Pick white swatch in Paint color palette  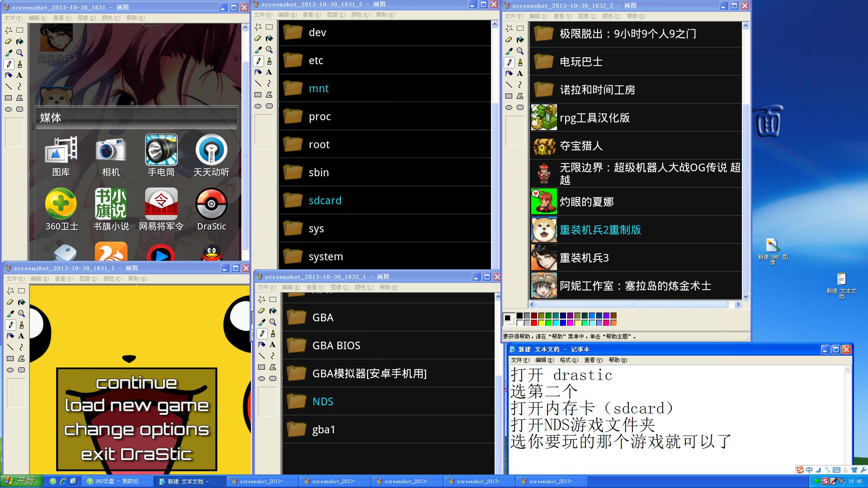(520, 323)
